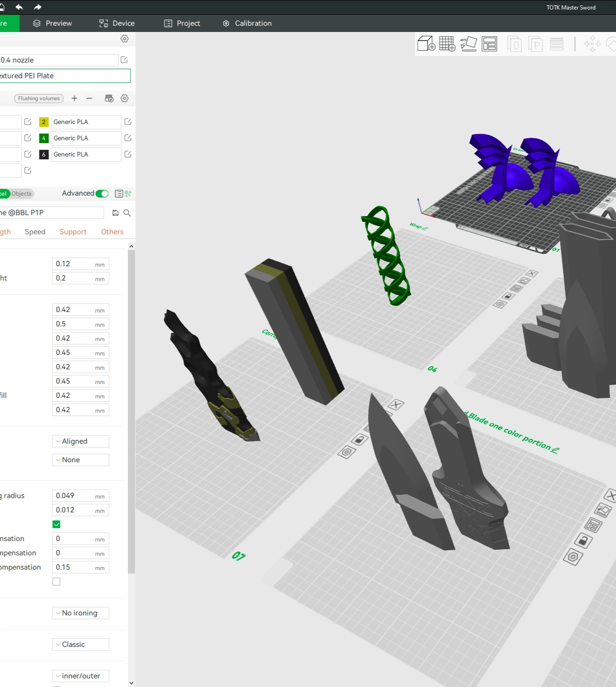Click the Arrange all objects icon
This screenshot has width=616, height=687.
pyautogui.click(x=489, y=44)
